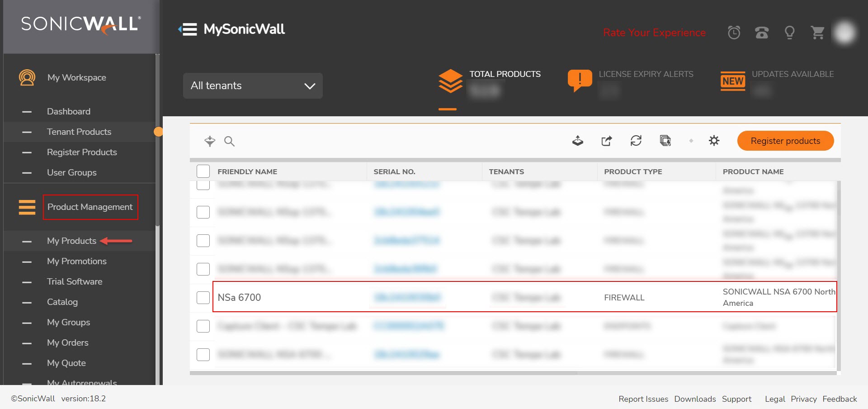The width and height of the screenshot is (868, 409).
Task: Toggle the select-all header checkbox
Action: coord(203,171)
